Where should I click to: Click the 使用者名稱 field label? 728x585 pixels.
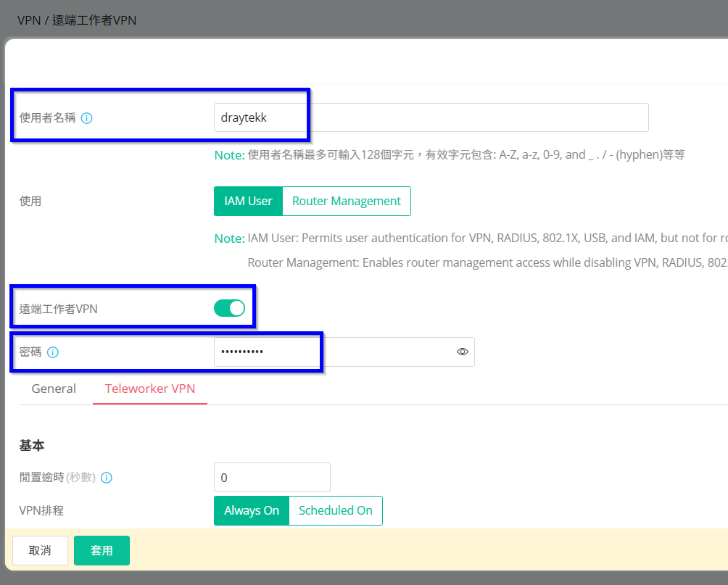coord(47,118)
